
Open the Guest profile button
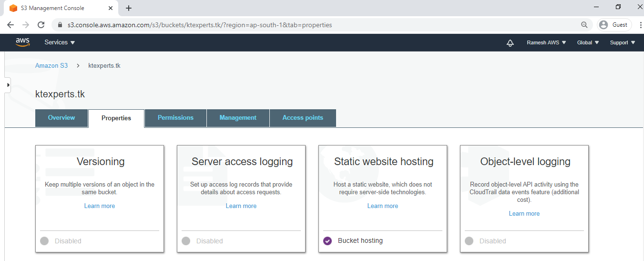(x=614, y=25)
